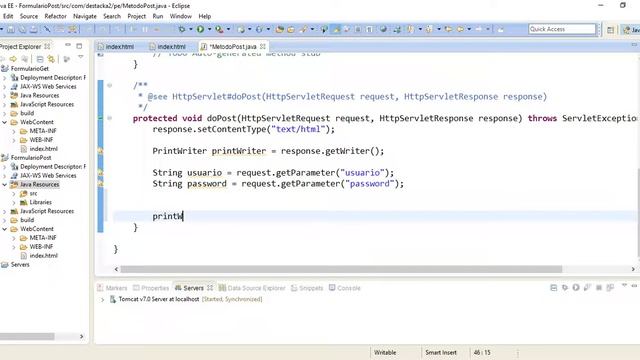Open the Debug button dropdown arrow

tap(191, 29)
